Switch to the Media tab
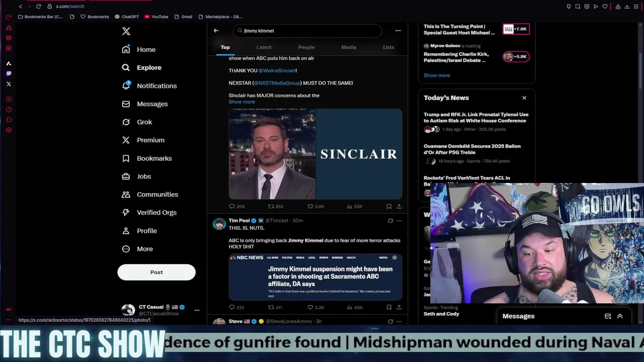644x362 pixels. tap(349, 47)
